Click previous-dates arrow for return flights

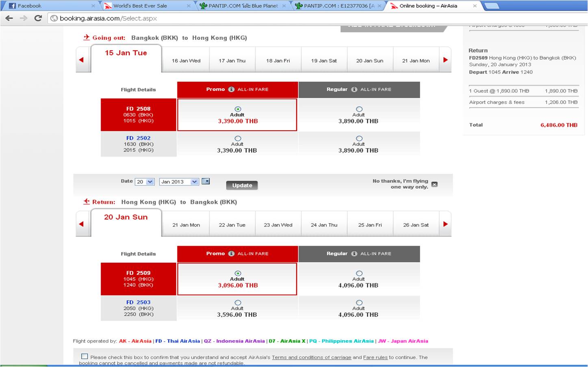tap(81, 224)
